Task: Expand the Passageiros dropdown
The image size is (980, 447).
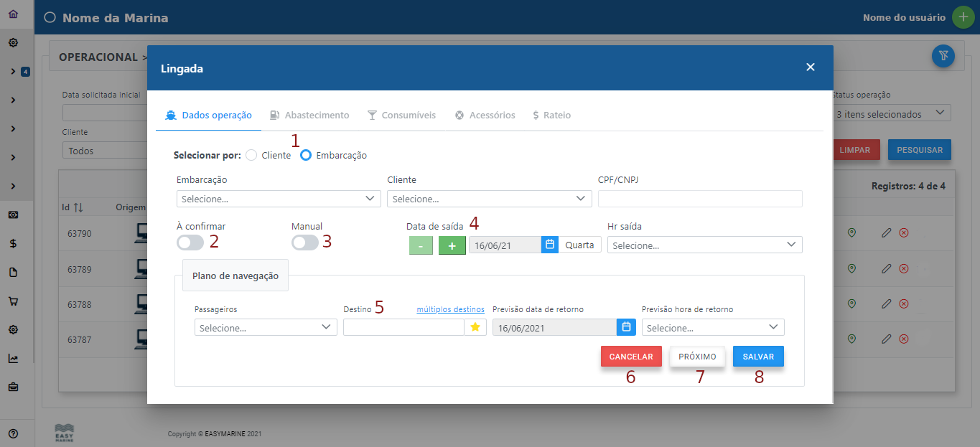Action: click(266, 328)
